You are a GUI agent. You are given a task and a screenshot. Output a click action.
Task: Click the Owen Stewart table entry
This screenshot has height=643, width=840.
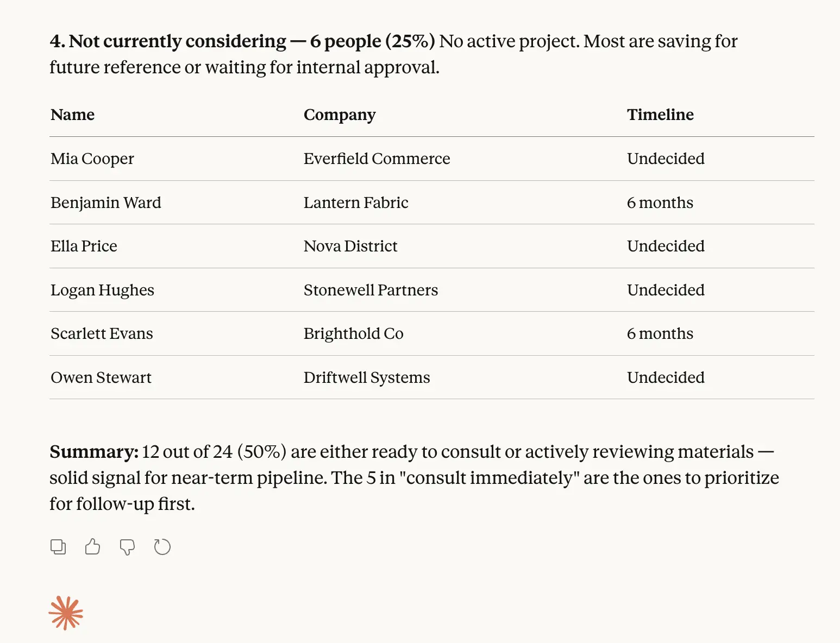tap(101, 377)
